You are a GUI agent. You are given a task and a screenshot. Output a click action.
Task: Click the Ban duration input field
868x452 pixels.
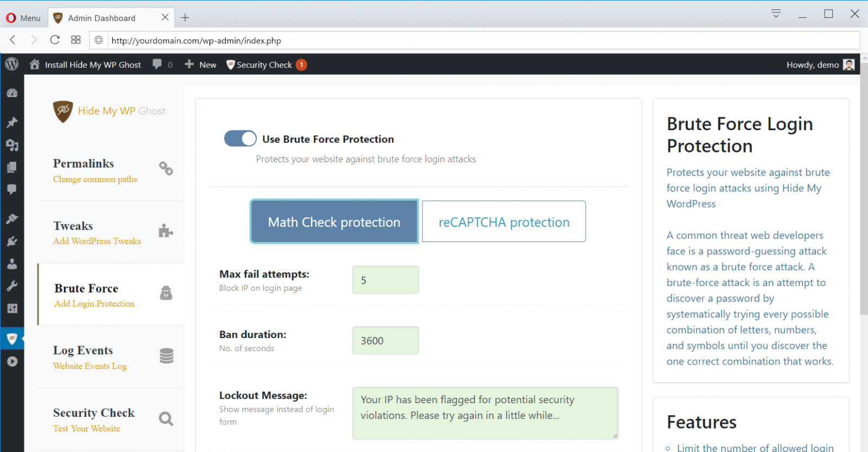(x=385, y=340)
